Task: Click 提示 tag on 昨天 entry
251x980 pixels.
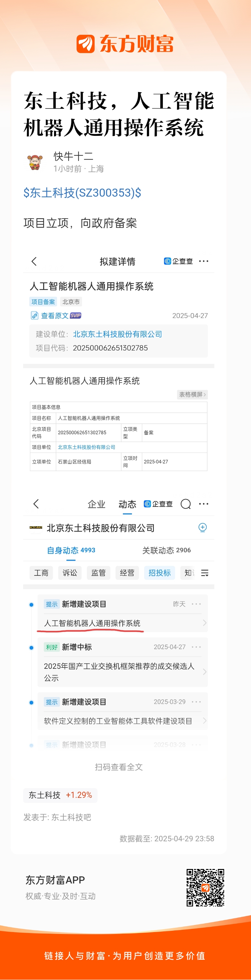Action: click(52, 604)
